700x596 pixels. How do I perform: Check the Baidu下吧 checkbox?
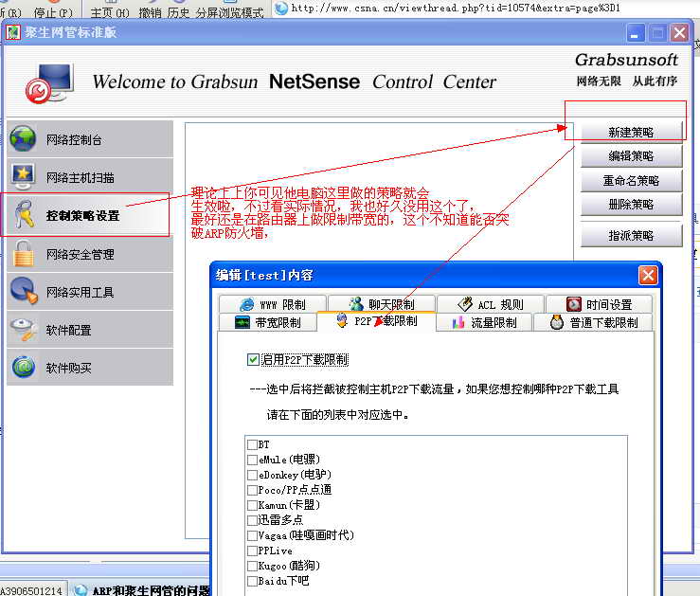pyautogui.click(x=252, y=581)
